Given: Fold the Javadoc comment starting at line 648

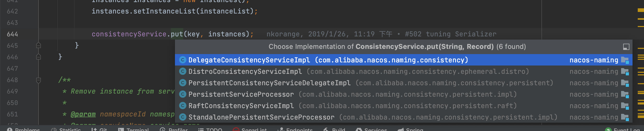Looking at the screenshot, I should tap(39, 80).
